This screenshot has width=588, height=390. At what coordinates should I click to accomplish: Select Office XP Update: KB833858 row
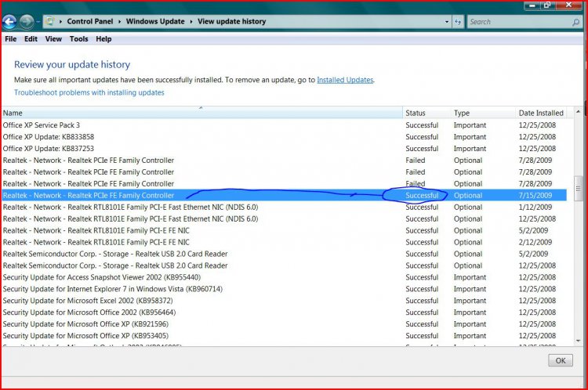pos(284,137)
